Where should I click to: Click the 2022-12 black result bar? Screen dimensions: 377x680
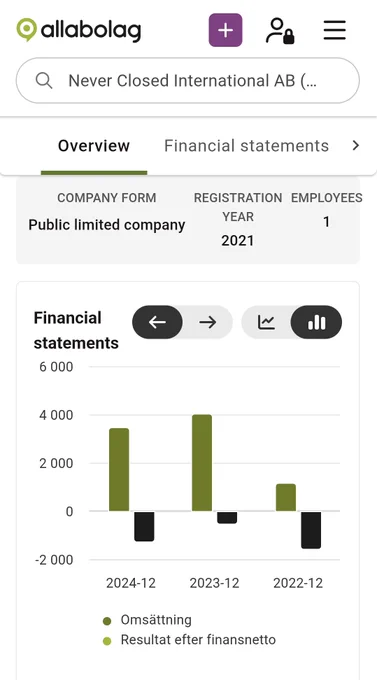pos(311,530)
